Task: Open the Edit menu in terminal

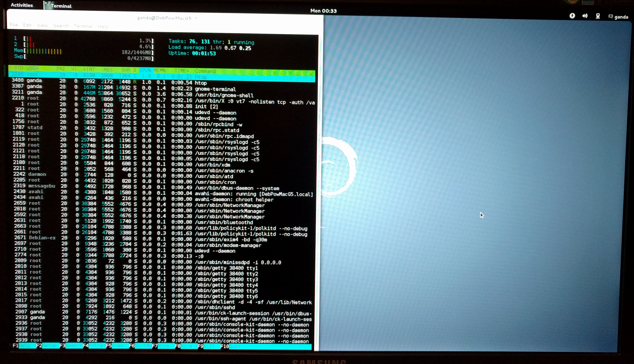Action: point(27,25)
